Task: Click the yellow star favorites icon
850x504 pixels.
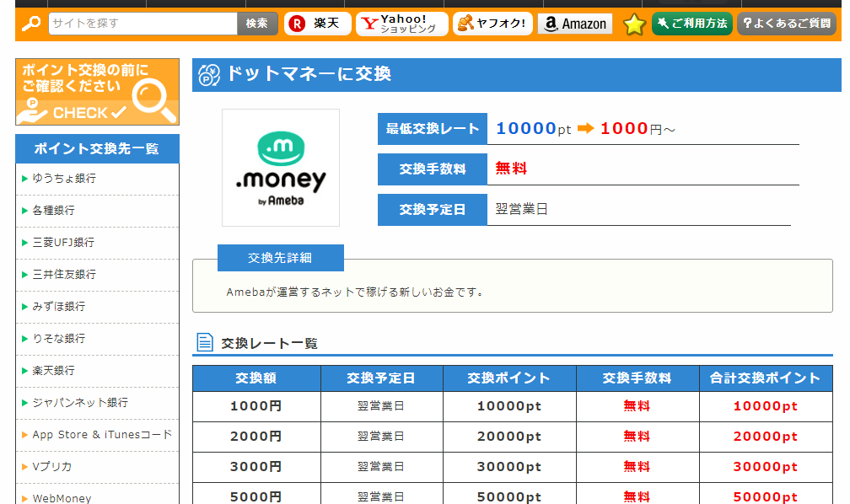Action: (x=634, y=24)
